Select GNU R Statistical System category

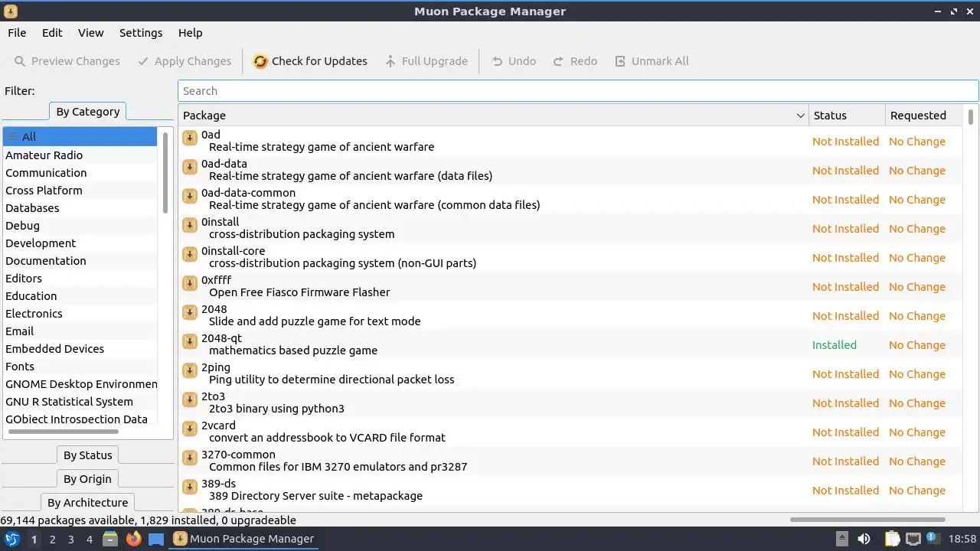(x=80, y=402)
